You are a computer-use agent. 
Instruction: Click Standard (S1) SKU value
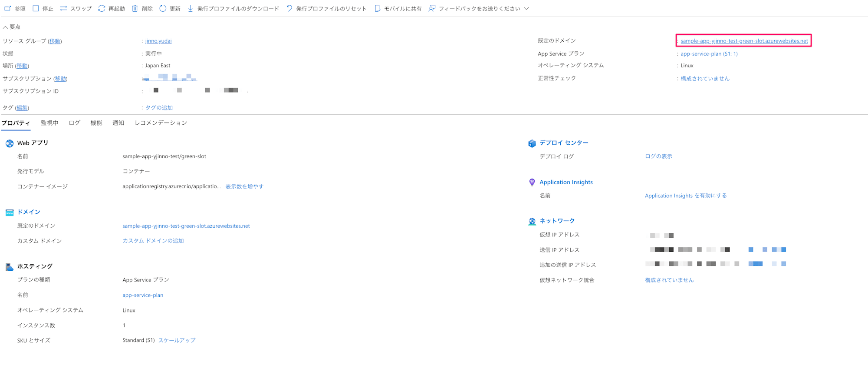pos(138,340)
